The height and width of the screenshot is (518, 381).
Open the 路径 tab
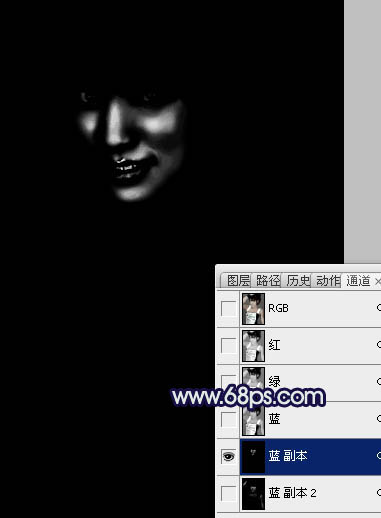(268, 280)
